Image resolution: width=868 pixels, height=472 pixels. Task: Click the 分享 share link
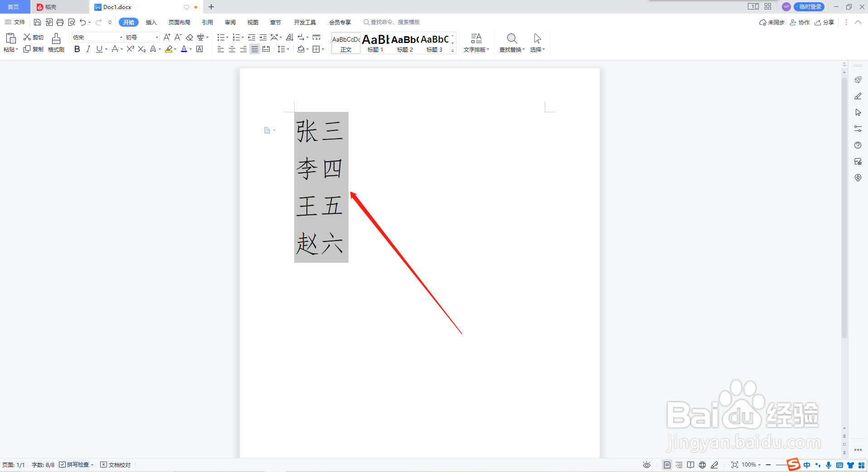(828, 22)
